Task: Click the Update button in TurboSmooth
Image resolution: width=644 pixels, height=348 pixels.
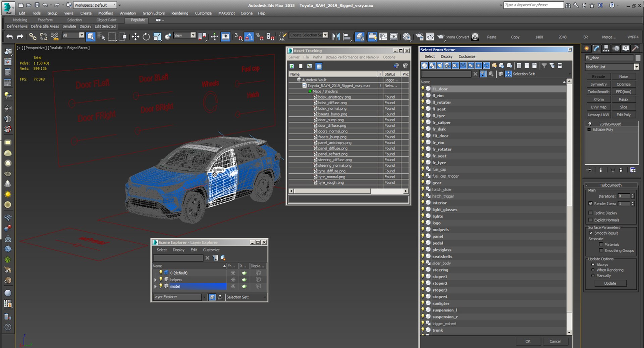Action: point(610,283)
